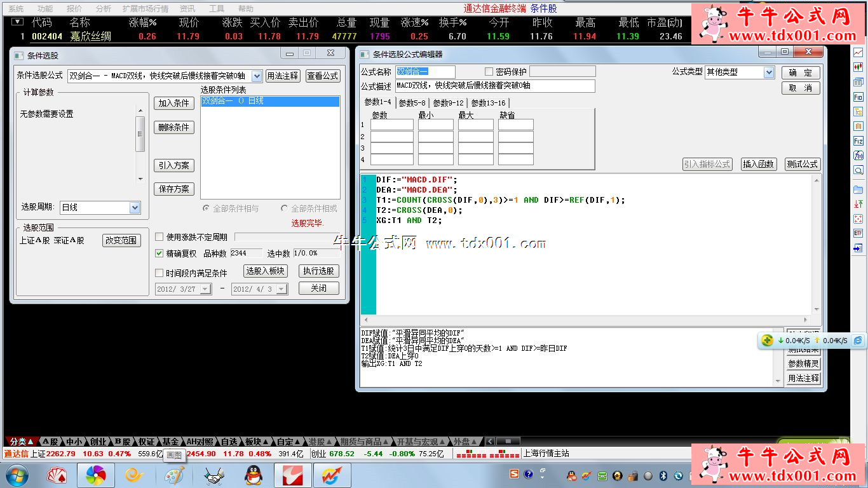Screen dimensions: 868x488
Task: Select the candlestick chart icon in sidebar
Action: (x=858, y=66)
